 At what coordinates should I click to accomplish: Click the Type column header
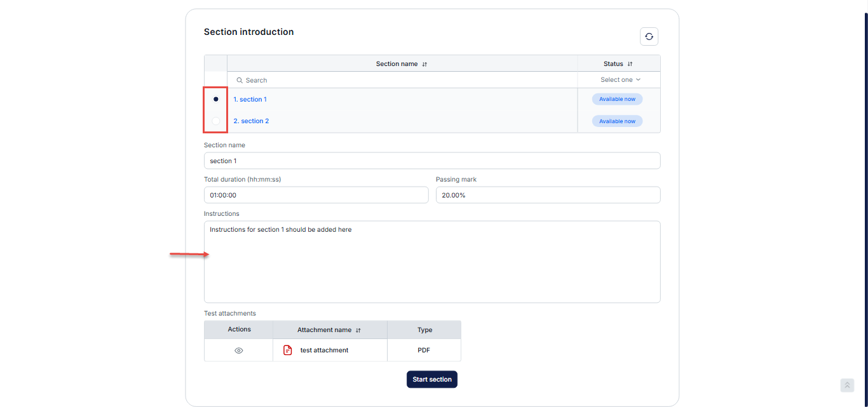(x=424, y=330)
